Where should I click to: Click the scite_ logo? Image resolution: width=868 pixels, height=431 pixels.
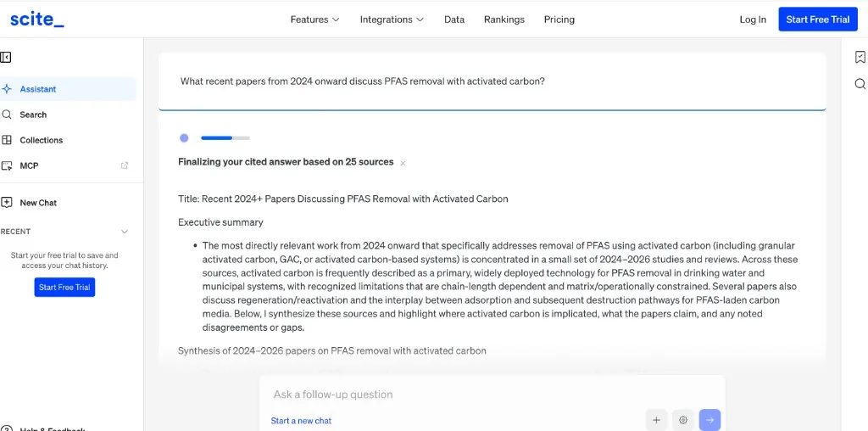pos(37,20)
